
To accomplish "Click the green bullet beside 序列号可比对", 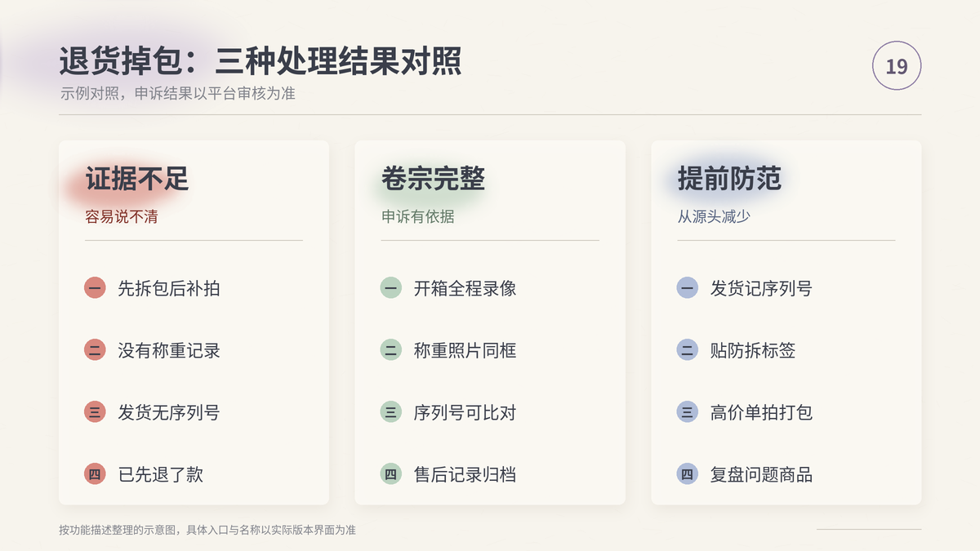I will click(391, 412).
